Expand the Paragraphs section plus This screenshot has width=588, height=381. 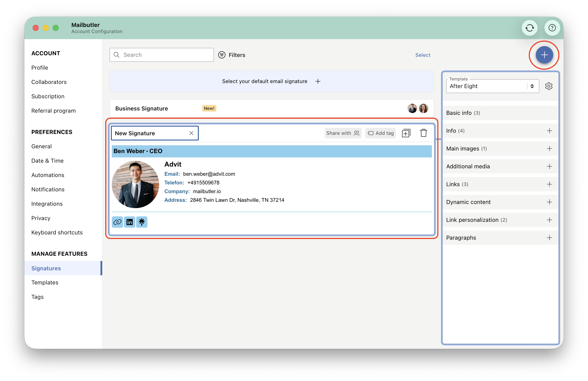(549, 238)
